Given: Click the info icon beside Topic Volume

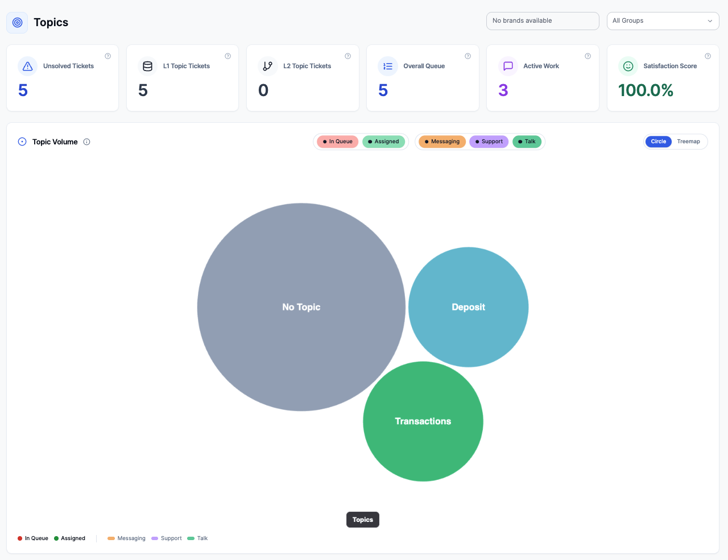Looking at the screenshot, I should [87, 142].
